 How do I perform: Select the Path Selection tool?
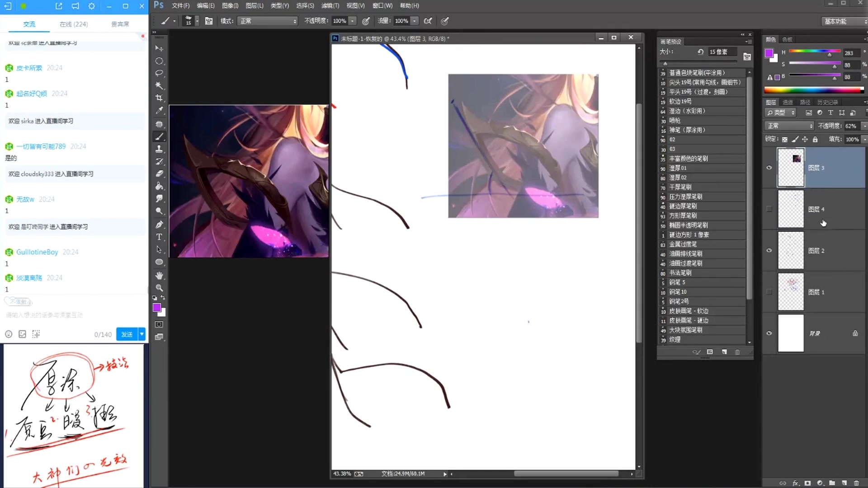pos(159,249)
